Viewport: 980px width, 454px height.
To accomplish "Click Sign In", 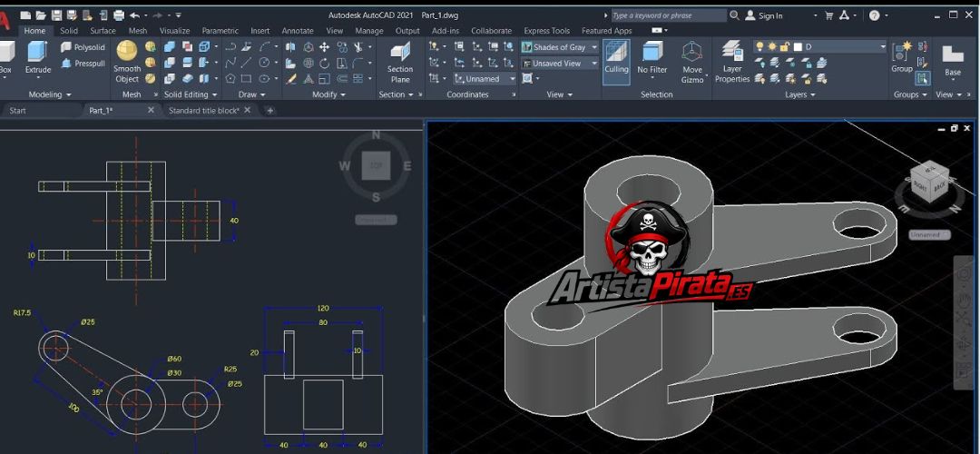I will coord(770,15).
